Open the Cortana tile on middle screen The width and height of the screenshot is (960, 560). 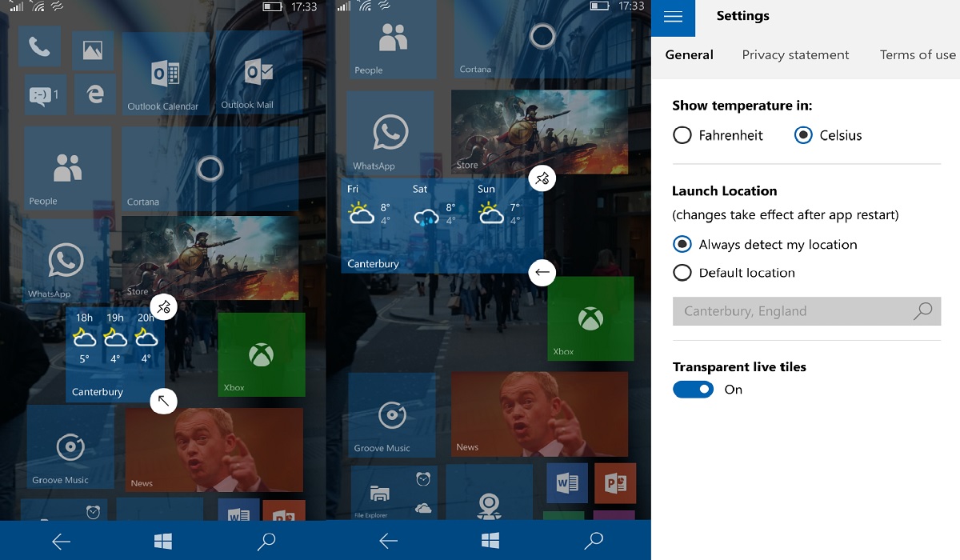[542, 39]
